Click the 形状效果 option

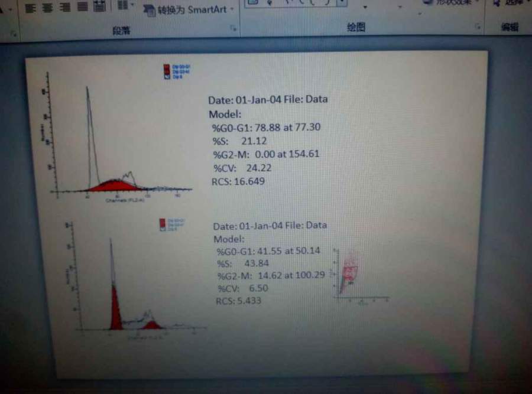(x=452, y=2)
